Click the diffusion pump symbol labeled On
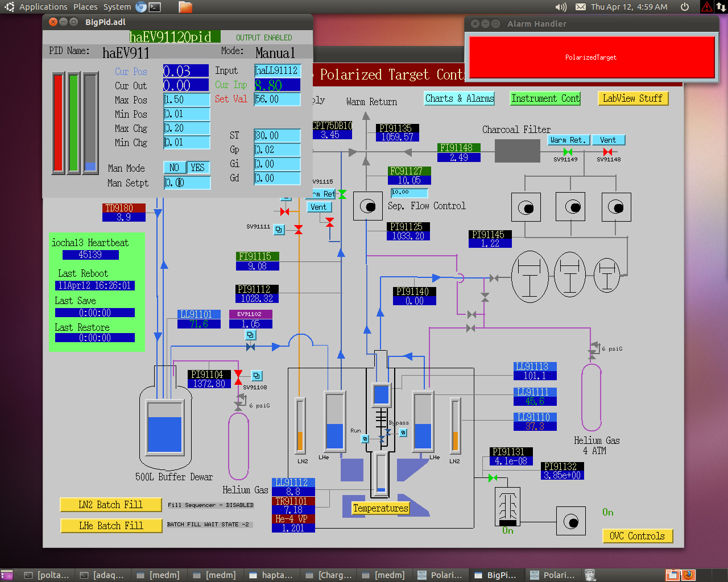Image resolution: width=728 pixels, height=582 pixels. [x=507, y=506]
